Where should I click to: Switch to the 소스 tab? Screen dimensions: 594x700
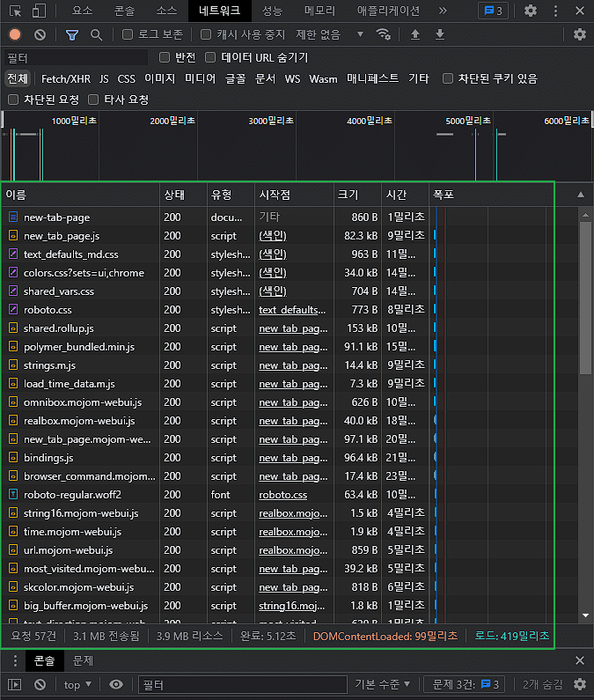[x=167, y=11]
